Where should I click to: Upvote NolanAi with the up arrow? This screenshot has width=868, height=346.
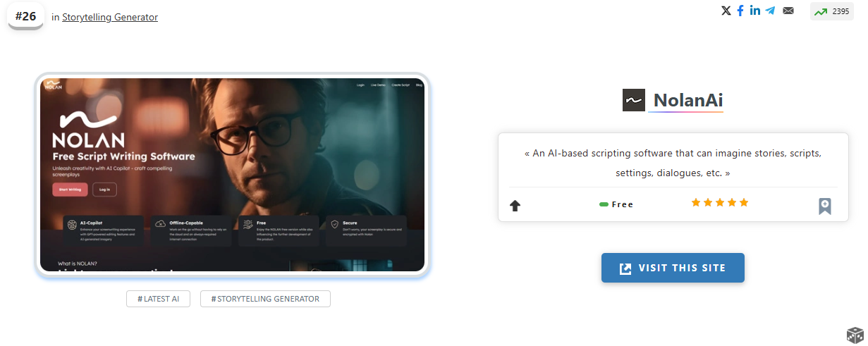[515, 206]
